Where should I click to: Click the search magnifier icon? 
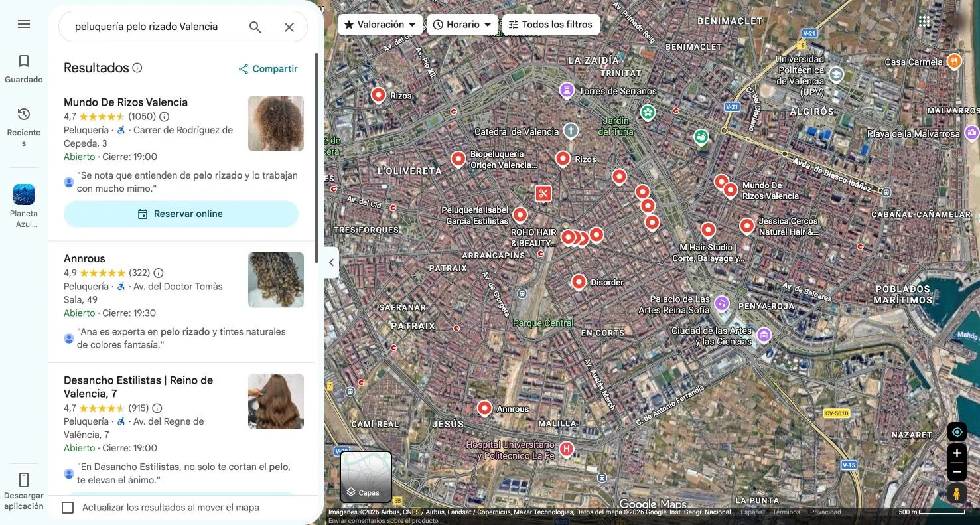click(255, 27)
